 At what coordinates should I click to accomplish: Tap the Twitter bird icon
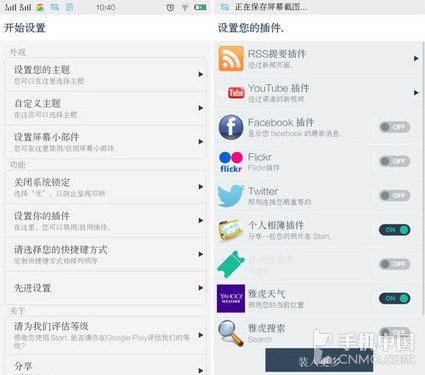pyautogui.click(x=230, y=196)
